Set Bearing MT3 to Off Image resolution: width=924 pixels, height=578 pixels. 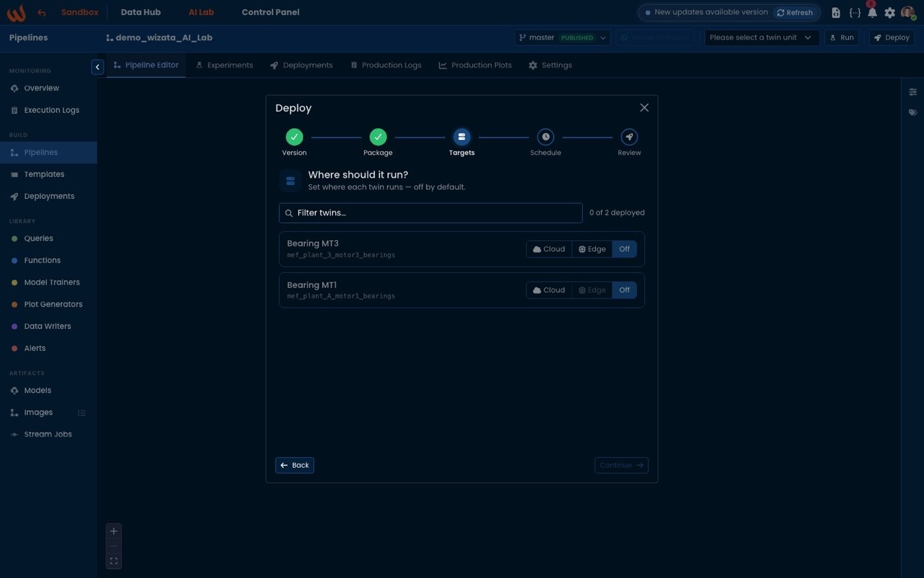coord(624,249)
